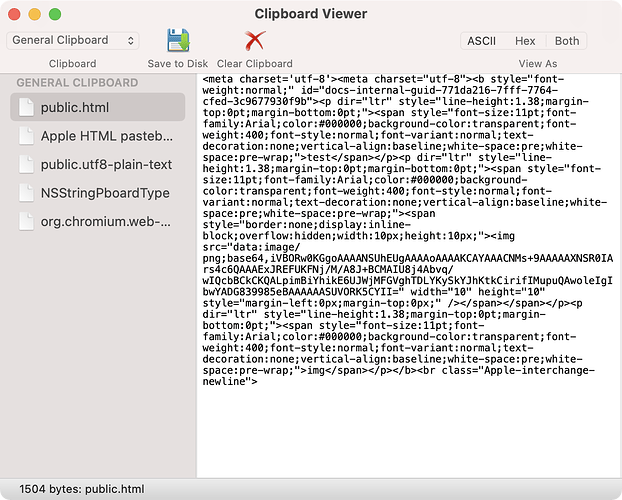Click the red X Clear Clipboard icon
Image resolution: width=622 pixels, height=500 pixels.
pos(255,40)
